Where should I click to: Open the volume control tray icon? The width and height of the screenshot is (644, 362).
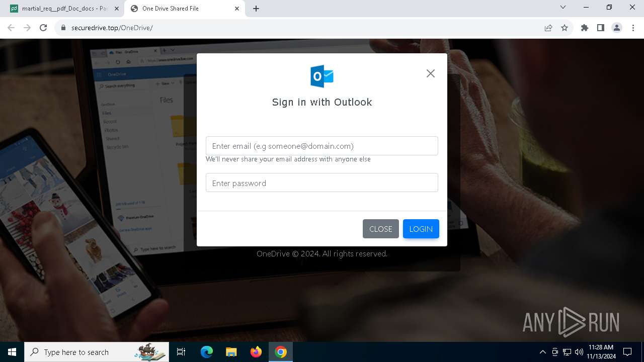point(579,352)
